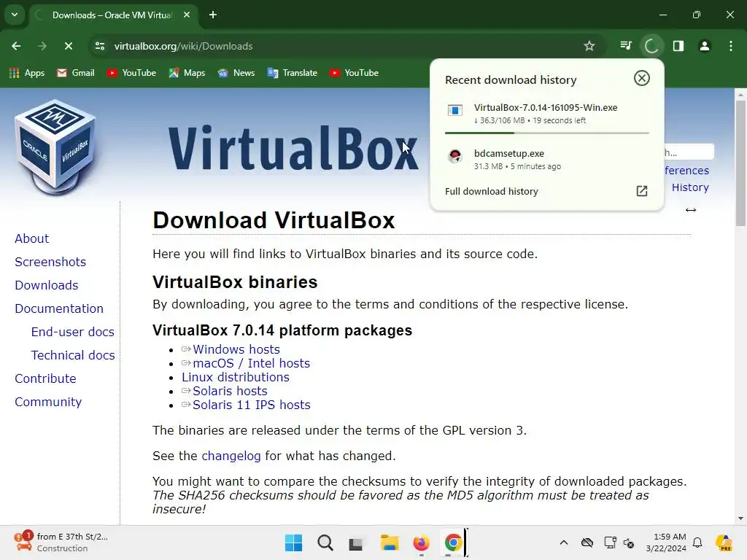Open the changelog link

coord(231,456)
